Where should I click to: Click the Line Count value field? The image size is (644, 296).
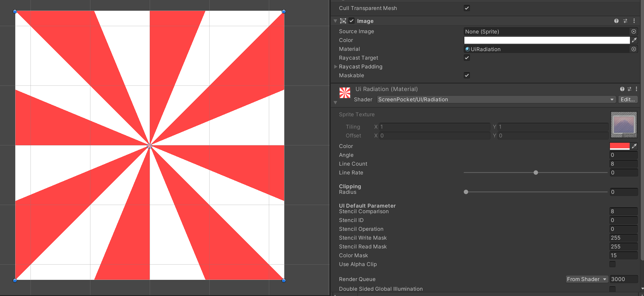click(623, 164)
